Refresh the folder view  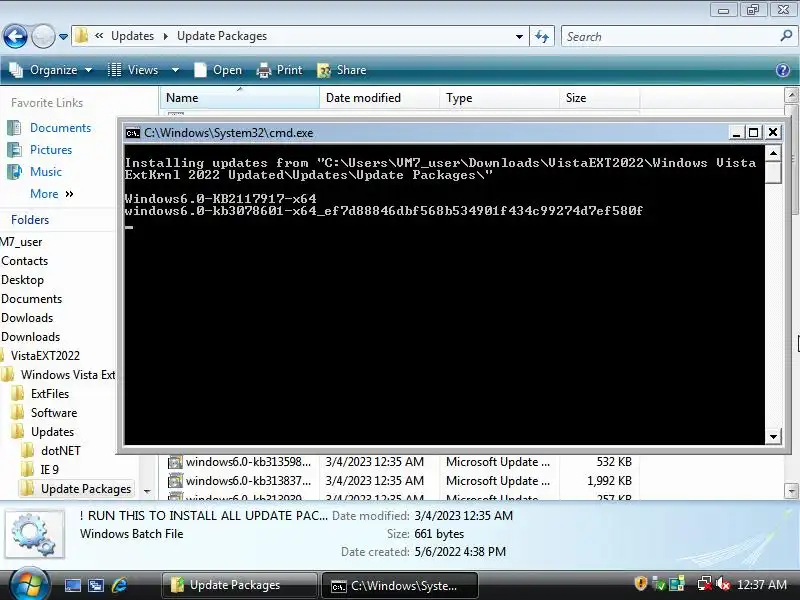(x=542, y=37)
